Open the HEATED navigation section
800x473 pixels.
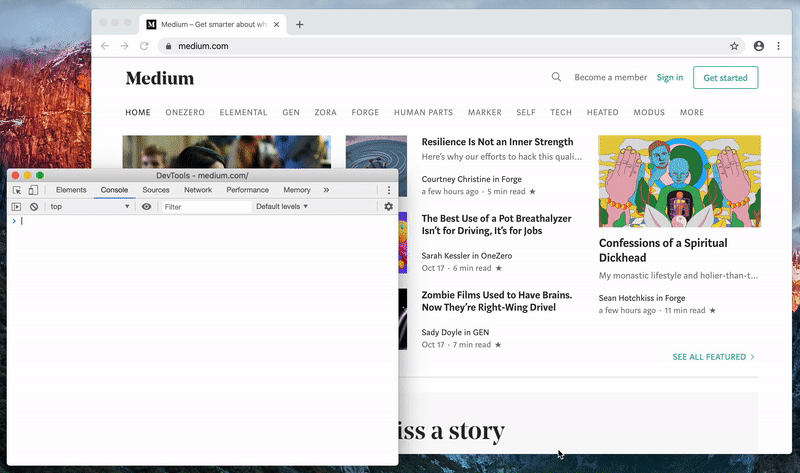pyautogui.click(x=603, y=112)
